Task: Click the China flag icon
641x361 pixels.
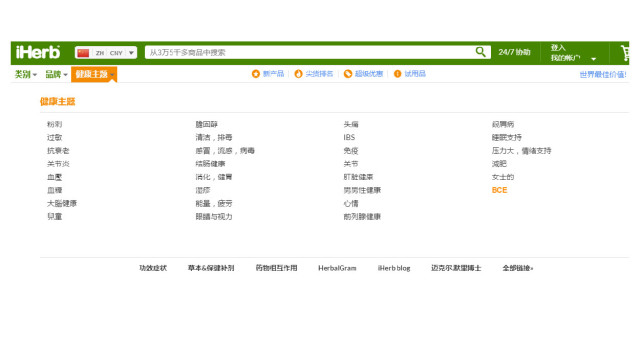Action: pyautogui.click(x=83, y=53)
